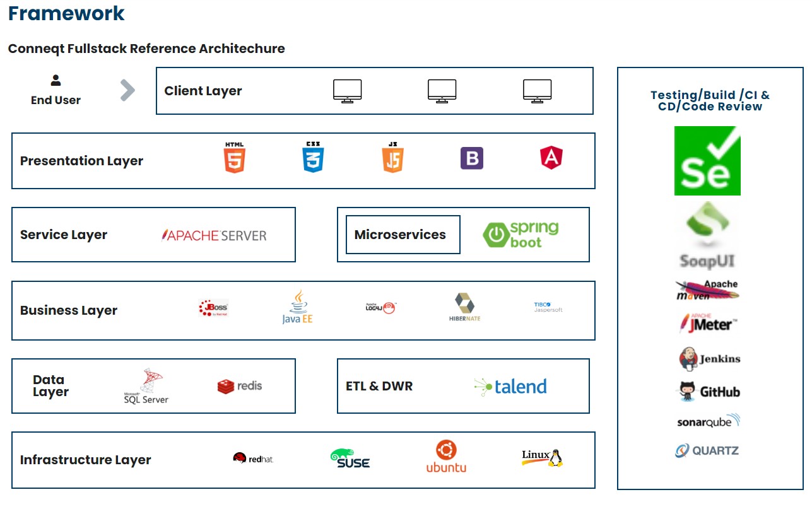The height and width of the screenshot is (509, 812).
Task: Click the Microsoft SQL Server logo
Action: point(146,386)
